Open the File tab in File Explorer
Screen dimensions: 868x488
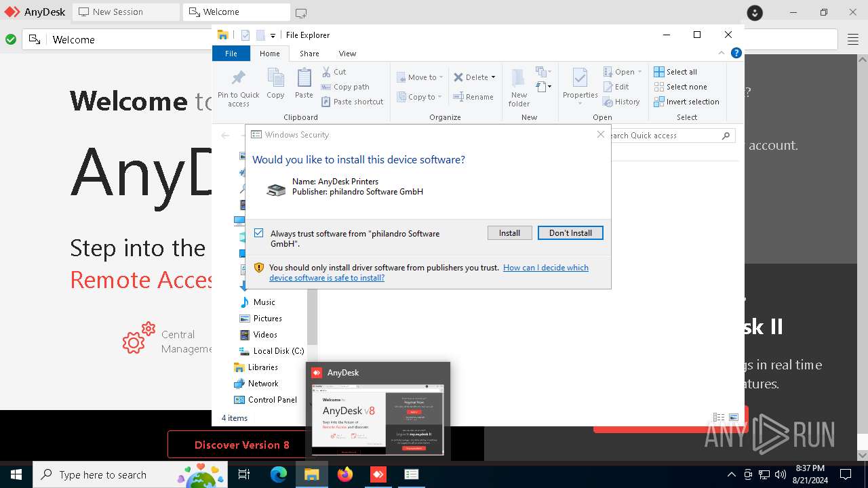231,53
